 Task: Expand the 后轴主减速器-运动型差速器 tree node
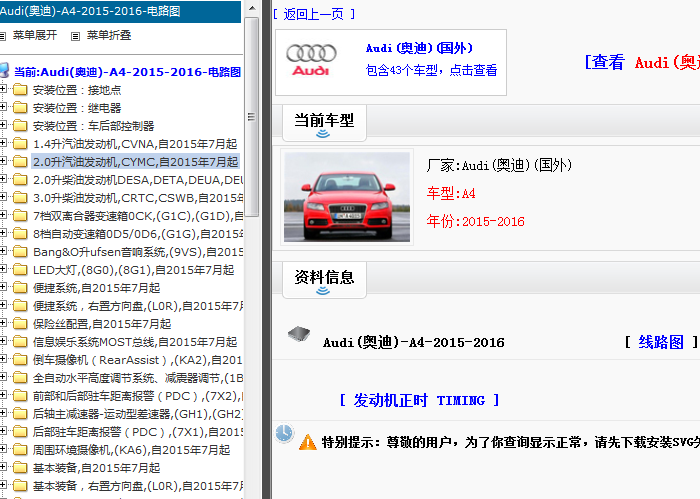click(3, 413)
